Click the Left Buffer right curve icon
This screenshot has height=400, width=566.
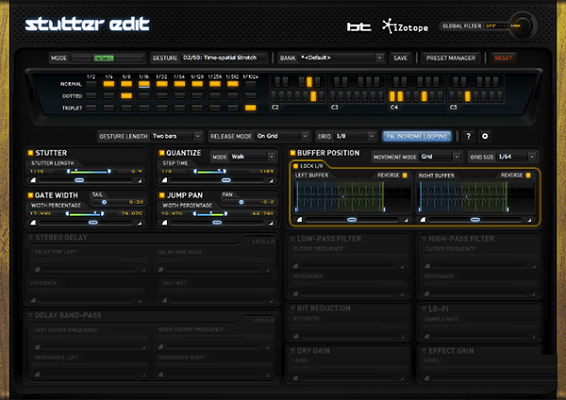click(406, 220)
